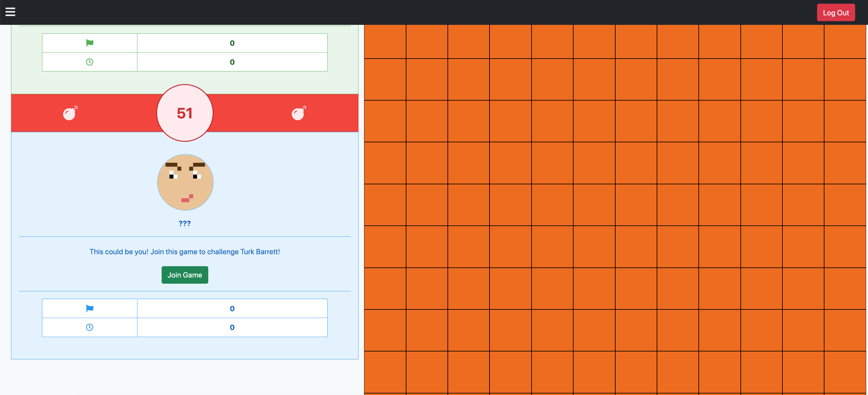The width and height of the screenshot is (868, 395).
Task: Click the green flag count value
Action: [x=232, y=43]
